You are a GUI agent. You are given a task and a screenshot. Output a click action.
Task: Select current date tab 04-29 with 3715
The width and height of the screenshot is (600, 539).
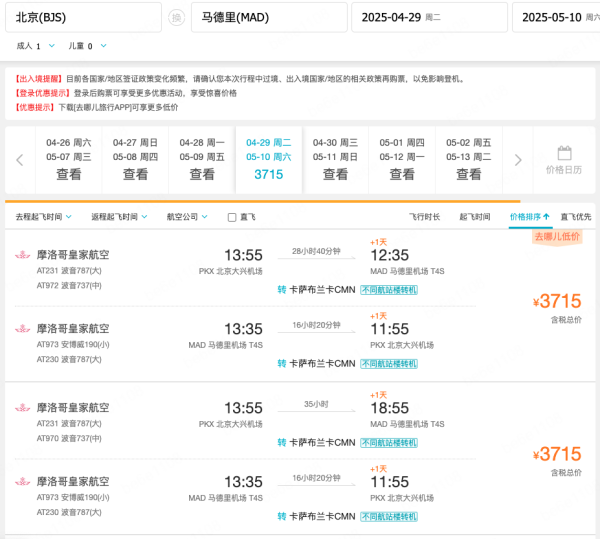click(x=269, y=160)
